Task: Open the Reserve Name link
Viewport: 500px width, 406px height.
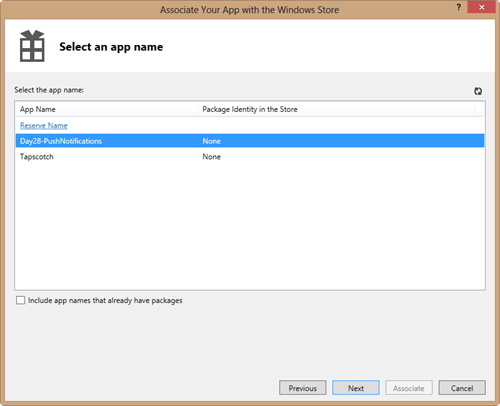Action: pos(44,125)
